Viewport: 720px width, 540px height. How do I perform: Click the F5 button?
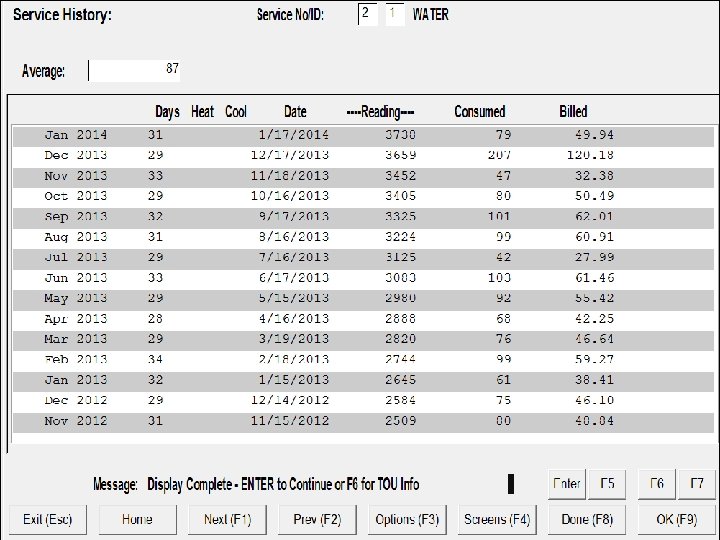(x=607, y=484)
